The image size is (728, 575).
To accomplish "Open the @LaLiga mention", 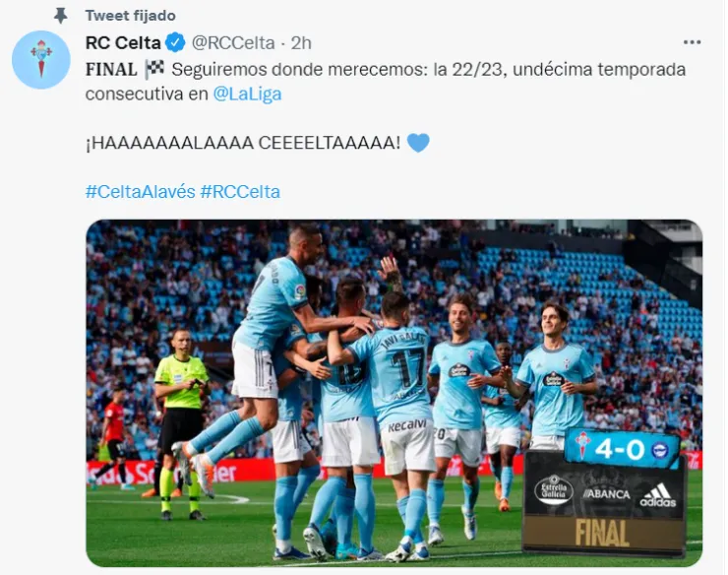I will click(248, 95).
